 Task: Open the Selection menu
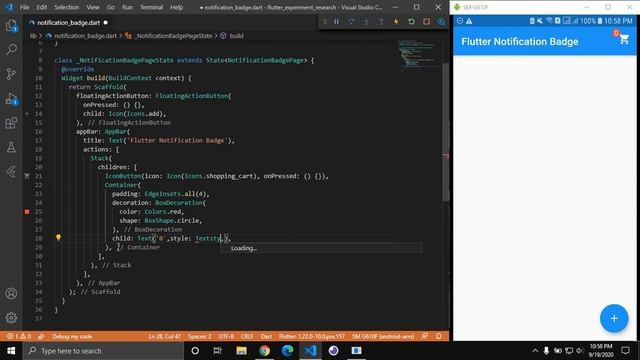pyautogui.click(x=67, y=7)
